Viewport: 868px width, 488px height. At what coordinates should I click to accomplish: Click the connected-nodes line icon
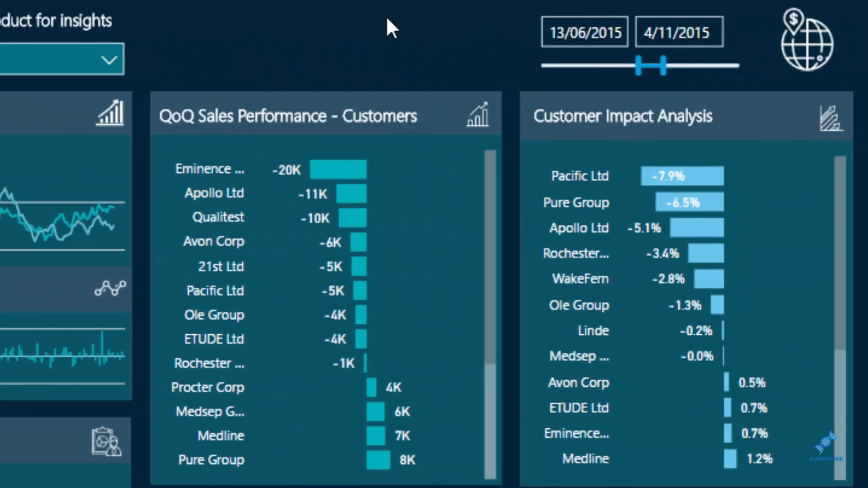[110, 288]
